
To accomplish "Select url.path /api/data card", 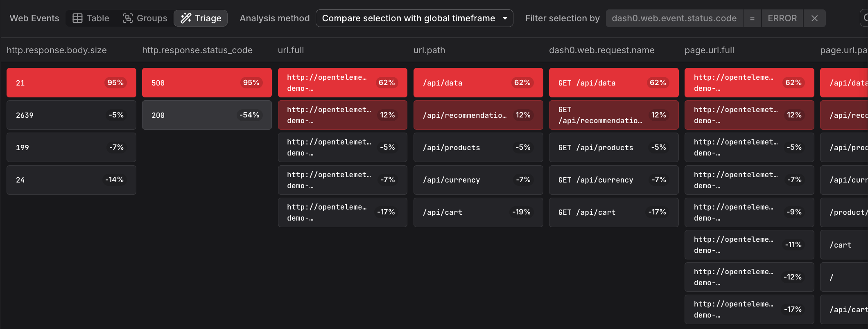I will [x=478, y=83].
